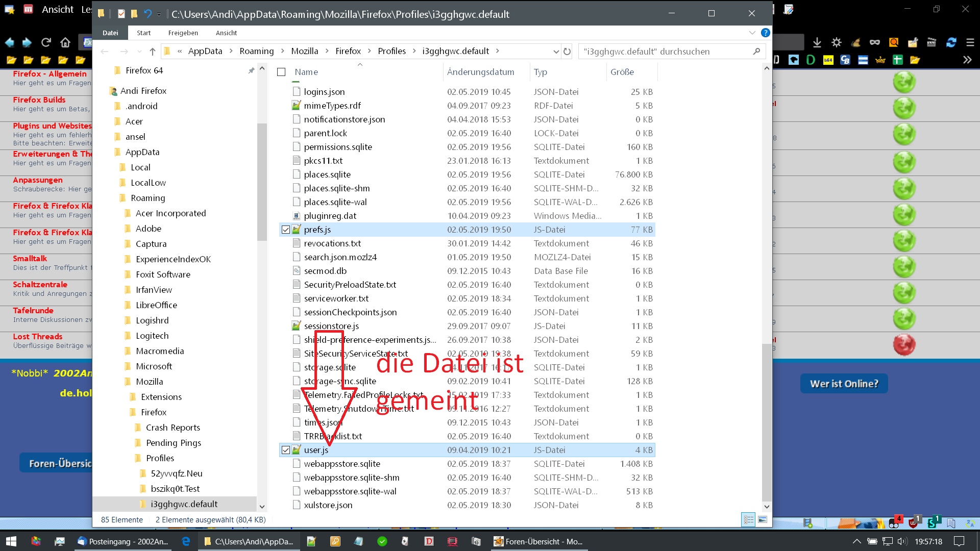Click the Firefox reload page icon
The height and width of the screenshot is (551, 980).
tap(46, 42)
